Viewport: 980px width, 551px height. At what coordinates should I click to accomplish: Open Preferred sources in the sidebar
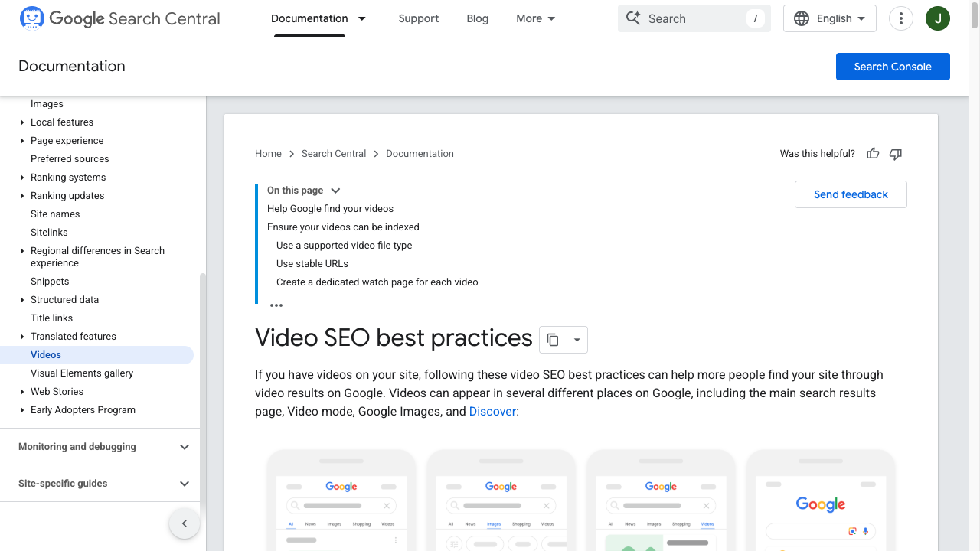(x=70, y=159)
